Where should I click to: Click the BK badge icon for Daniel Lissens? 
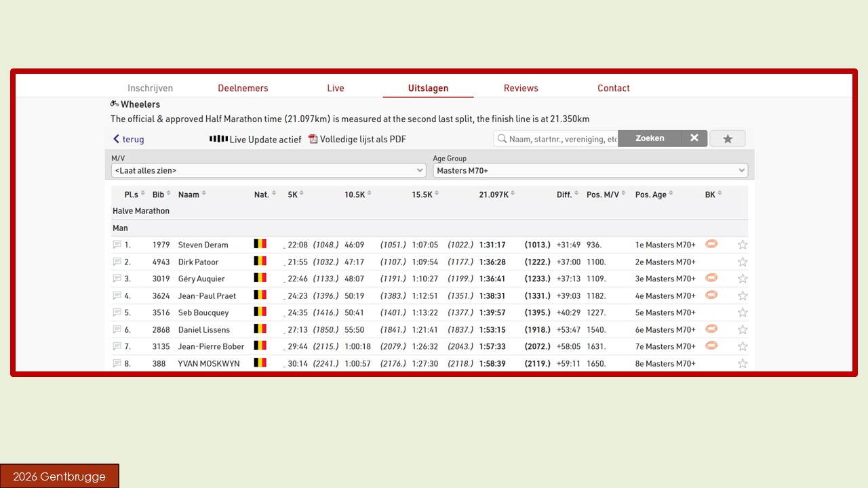coord(711,329)
